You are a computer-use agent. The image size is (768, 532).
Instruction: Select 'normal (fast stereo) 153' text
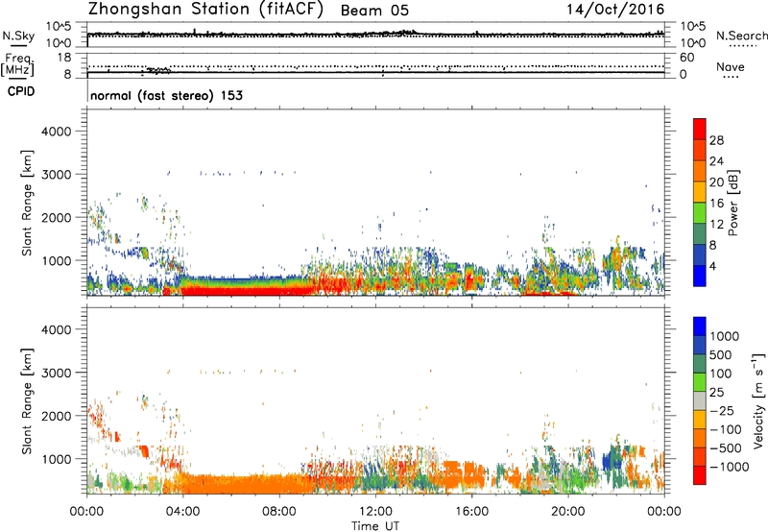click(166, 95)
